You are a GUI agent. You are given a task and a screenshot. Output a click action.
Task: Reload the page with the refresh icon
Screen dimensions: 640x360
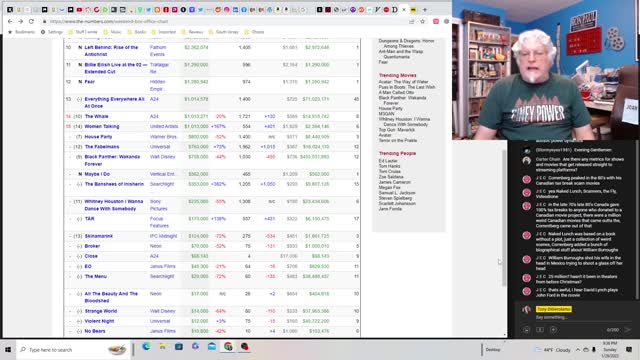point(31,21)
